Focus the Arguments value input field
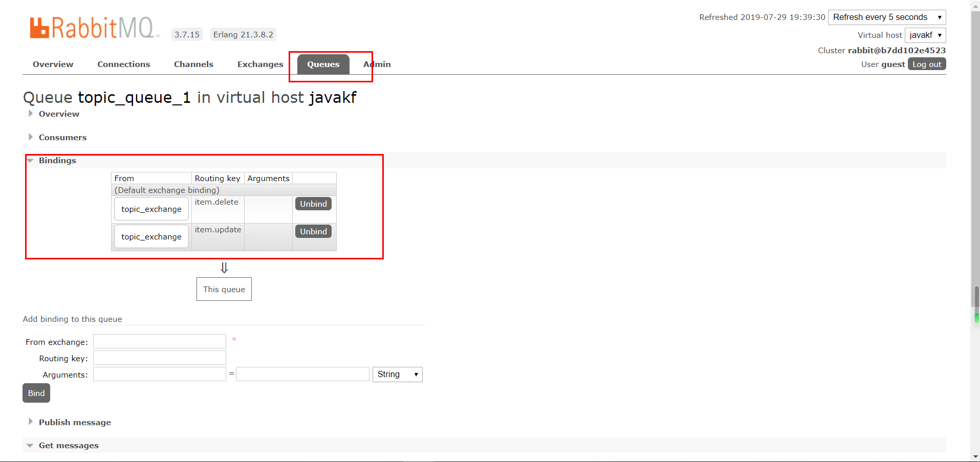This screenshot has height=462, width=980. (303, 374)
